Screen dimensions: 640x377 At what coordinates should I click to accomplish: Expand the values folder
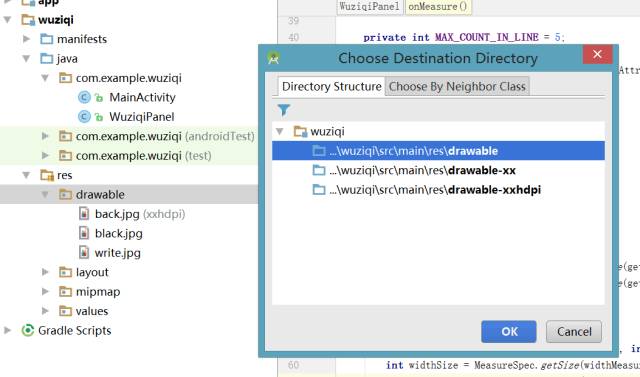(45, 311)
